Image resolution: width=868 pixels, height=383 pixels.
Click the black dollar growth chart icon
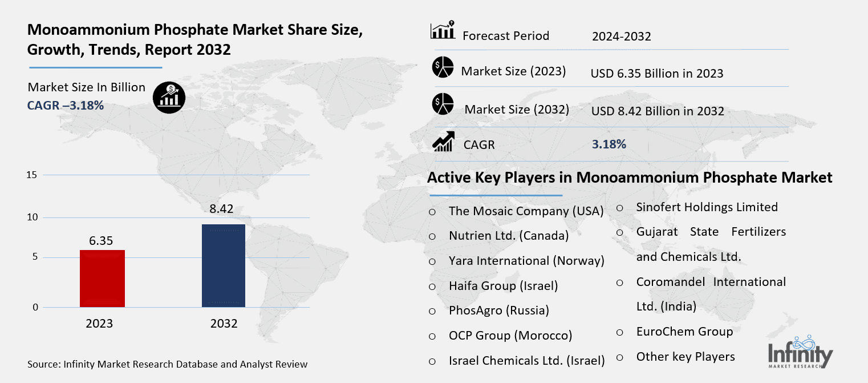(x=168, y=97)
